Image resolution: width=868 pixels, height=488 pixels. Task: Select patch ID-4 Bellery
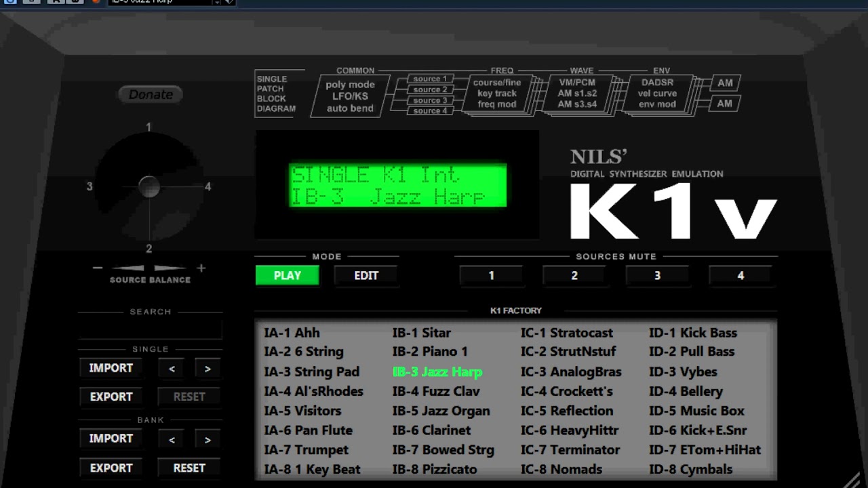pyautogui.click(x=686, y=391)
